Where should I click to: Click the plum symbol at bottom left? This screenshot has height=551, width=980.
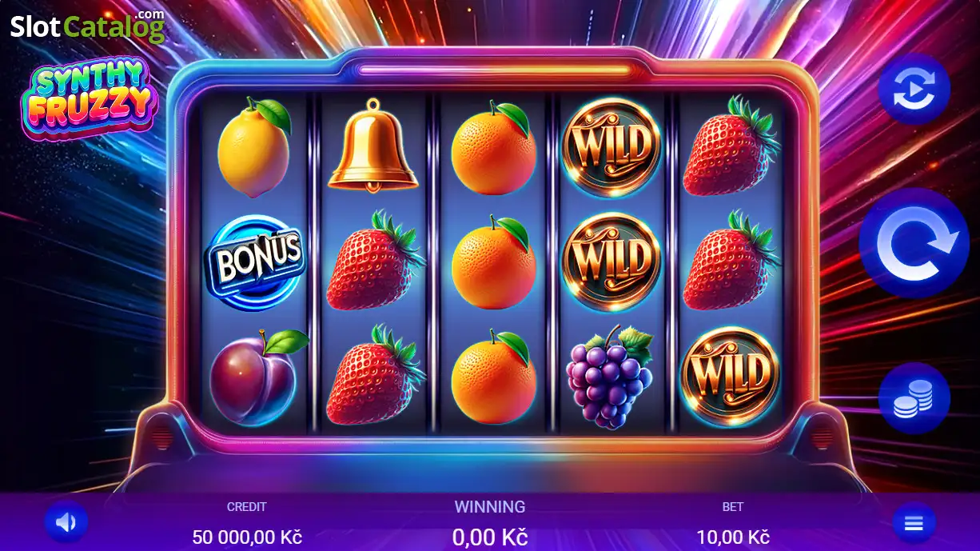(257, 374)
